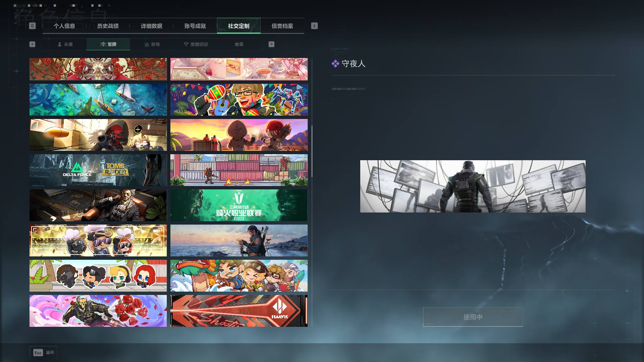Viewport: 644px width, 362px height.
Task: Select the red HAAVK banner
Action: [x=239, y=311]
